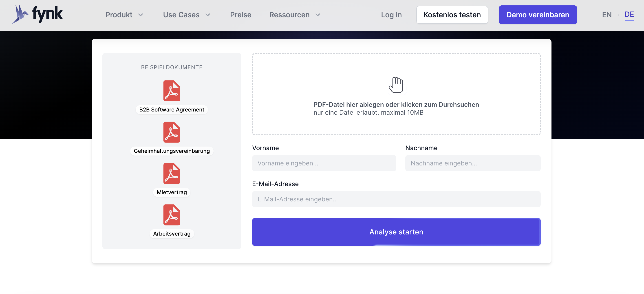Select the Geheimhaltungsvereinbarung label

click(x=172, y=151)
